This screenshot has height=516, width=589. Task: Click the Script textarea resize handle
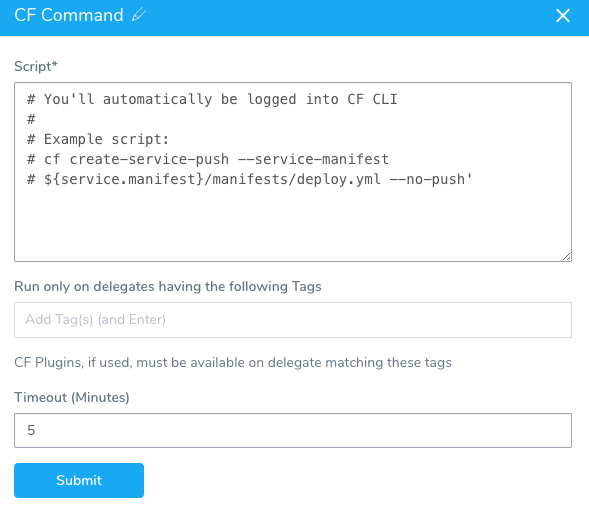click(567, 257)
